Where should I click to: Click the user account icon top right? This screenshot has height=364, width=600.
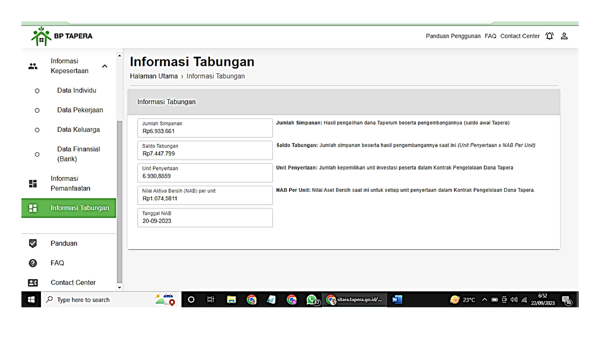(564, 36)
